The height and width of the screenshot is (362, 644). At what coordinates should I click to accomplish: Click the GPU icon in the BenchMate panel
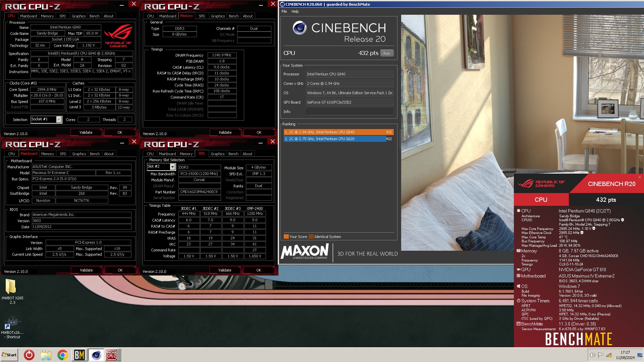pos(519,269)
